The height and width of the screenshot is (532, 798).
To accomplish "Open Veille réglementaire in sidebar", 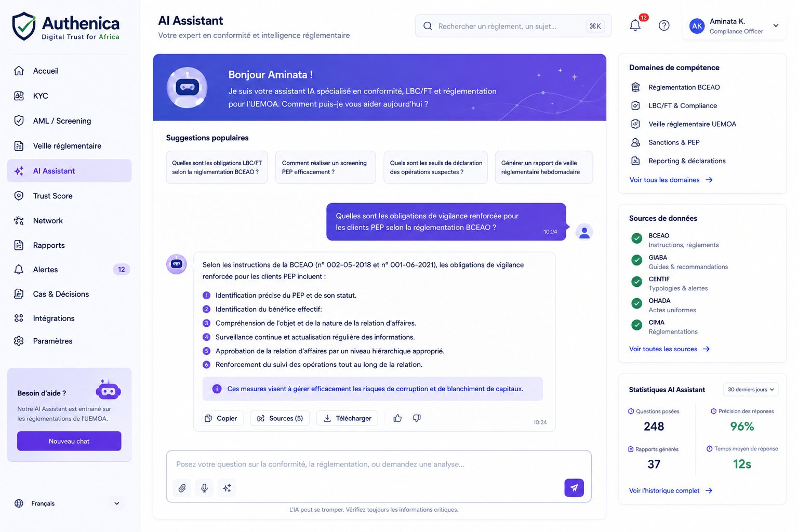I will (x=69, y=146).
